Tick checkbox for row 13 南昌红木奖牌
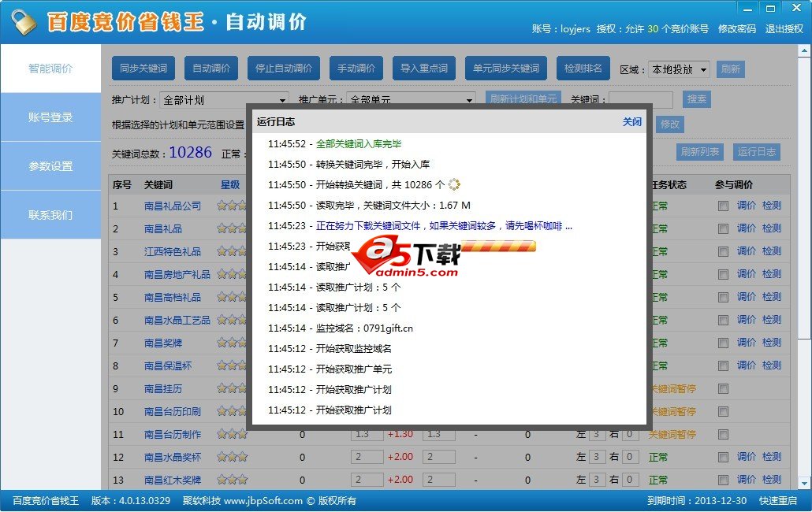The height and width of the screenshot is (512, 812). (723, 480)
